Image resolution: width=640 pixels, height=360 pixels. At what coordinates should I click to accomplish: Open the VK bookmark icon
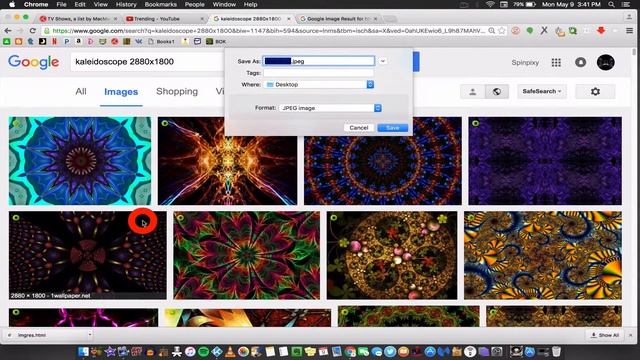point(138,41)
